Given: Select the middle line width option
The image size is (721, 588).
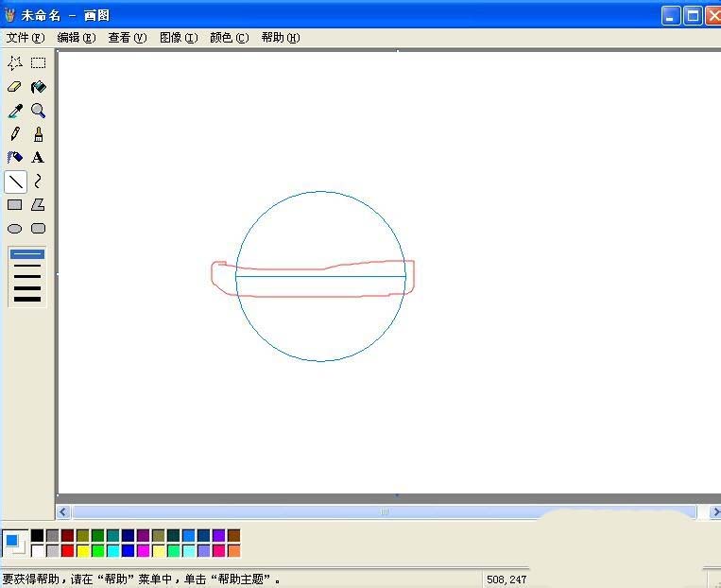Looking at the screenshot, I should 27,277.
